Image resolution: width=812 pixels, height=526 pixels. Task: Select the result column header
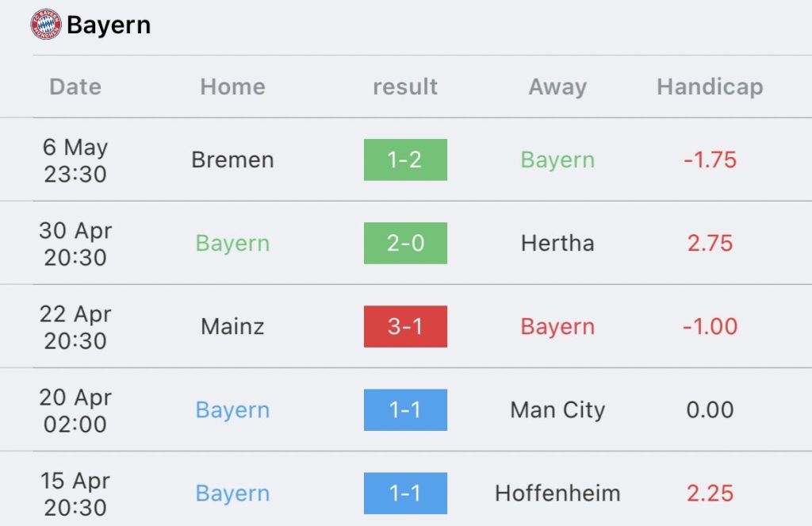coord(405,86)
